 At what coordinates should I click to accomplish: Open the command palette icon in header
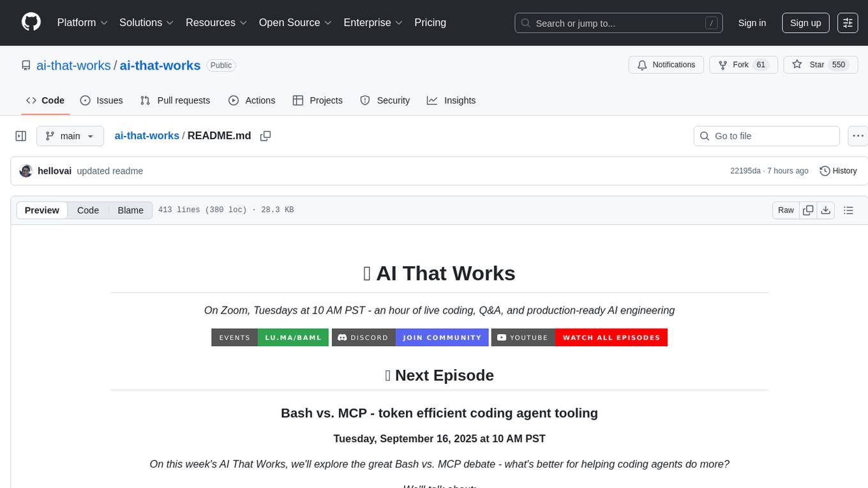(x=848, y=23)
